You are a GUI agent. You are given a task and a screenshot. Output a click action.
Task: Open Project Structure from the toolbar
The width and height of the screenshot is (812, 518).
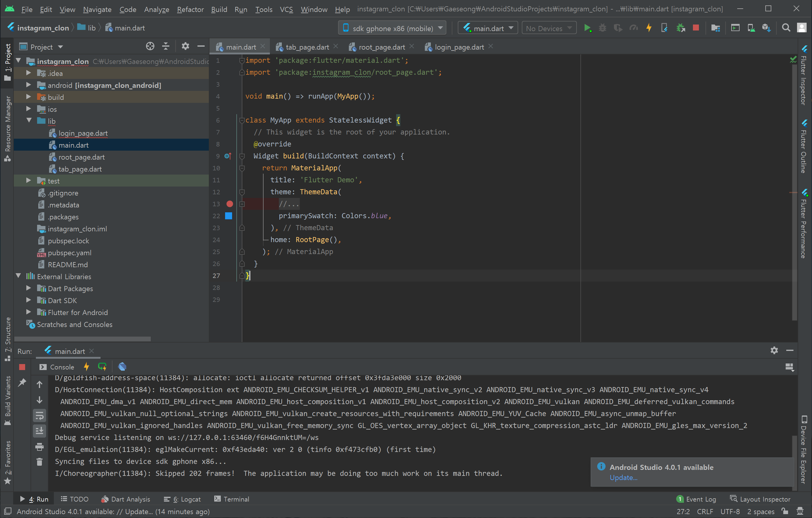pyautogui.click(x=715, y=28)
